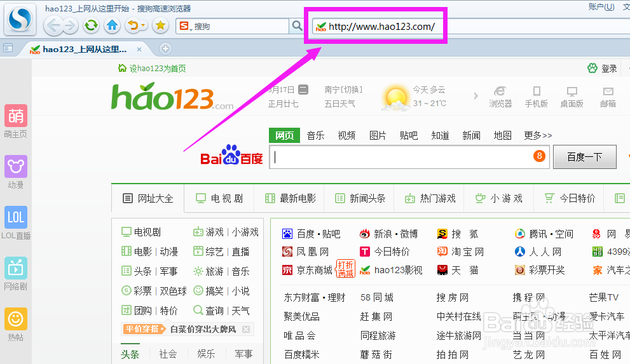Image resolution: width=630 pixels, height=364 pixels.
Task: Open the 最新电影 navigation tab
Action: [289, 198]
